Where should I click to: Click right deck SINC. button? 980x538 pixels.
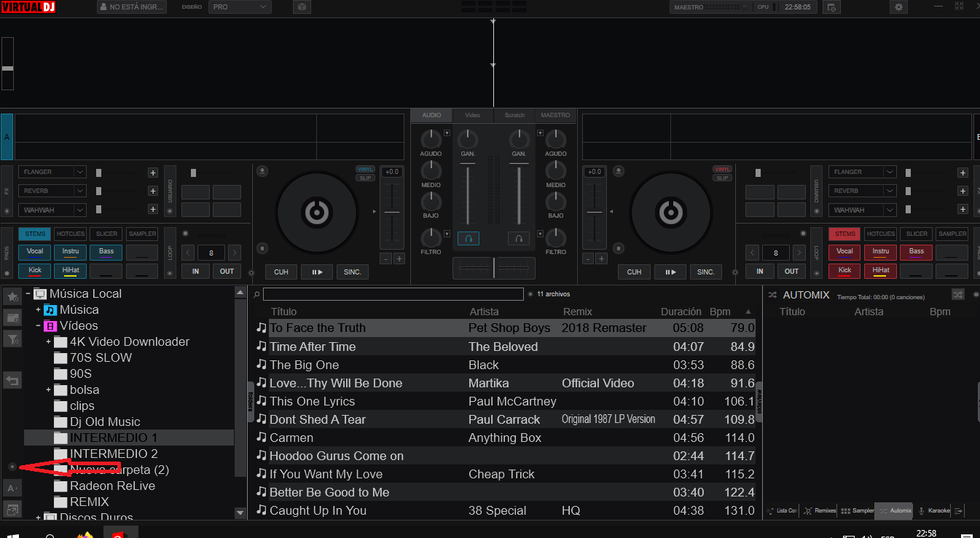[705, 272]
